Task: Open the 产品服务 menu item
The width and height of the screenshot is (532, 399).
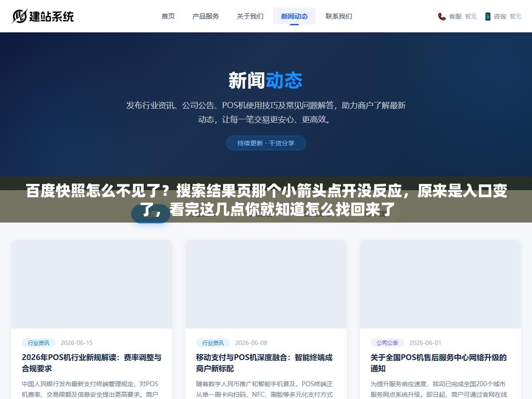Action: point(206,16)
